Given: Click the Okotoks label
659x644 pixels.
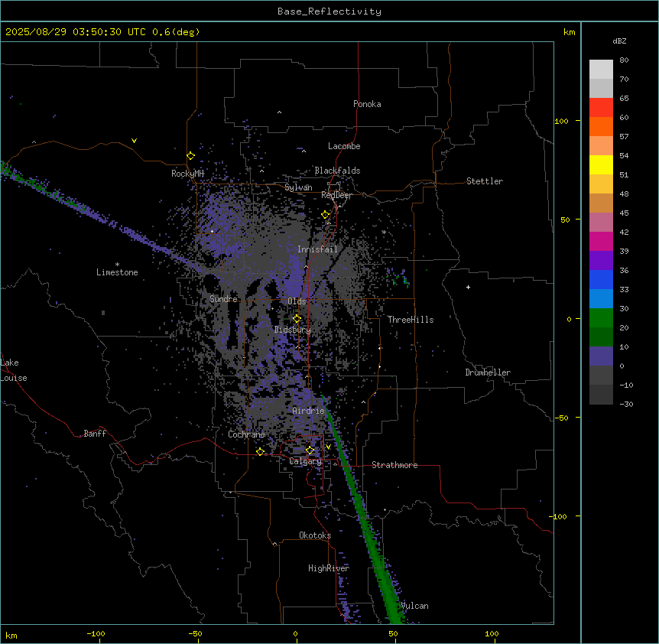Looking at the screenshot, I should tap(315, 535).
